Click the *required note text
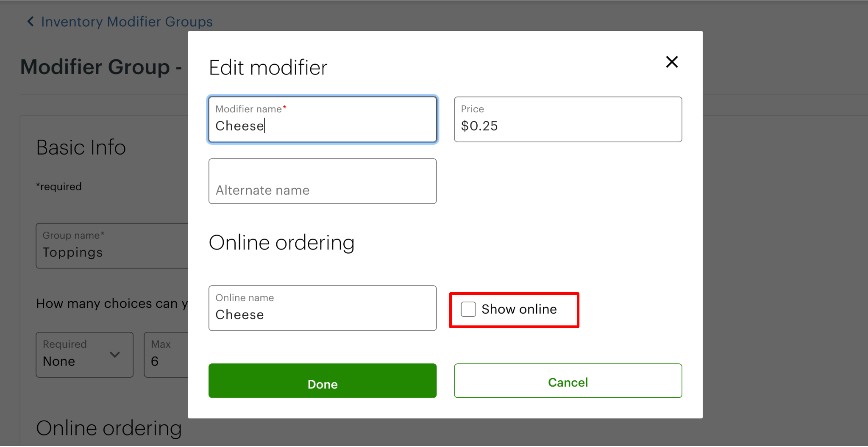Viewport: 868px width, 447px height. pyautogui.click(x=59, y=187)
